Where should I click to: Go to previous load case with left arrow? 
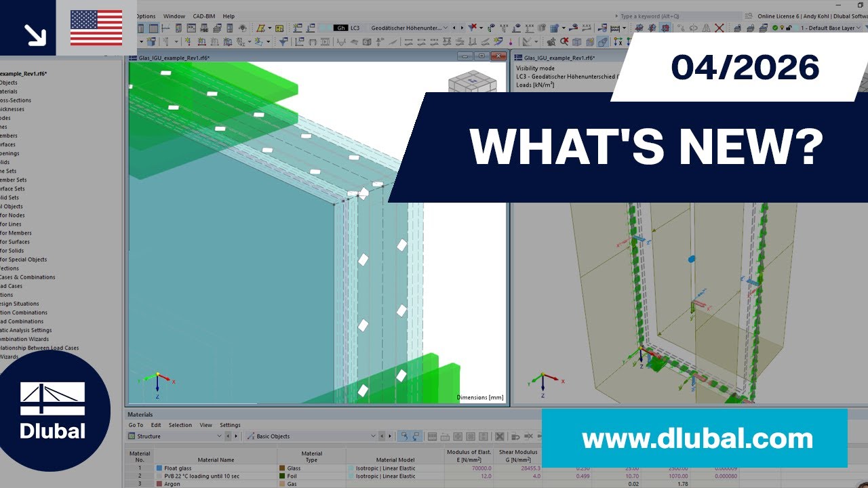(454, 28)
